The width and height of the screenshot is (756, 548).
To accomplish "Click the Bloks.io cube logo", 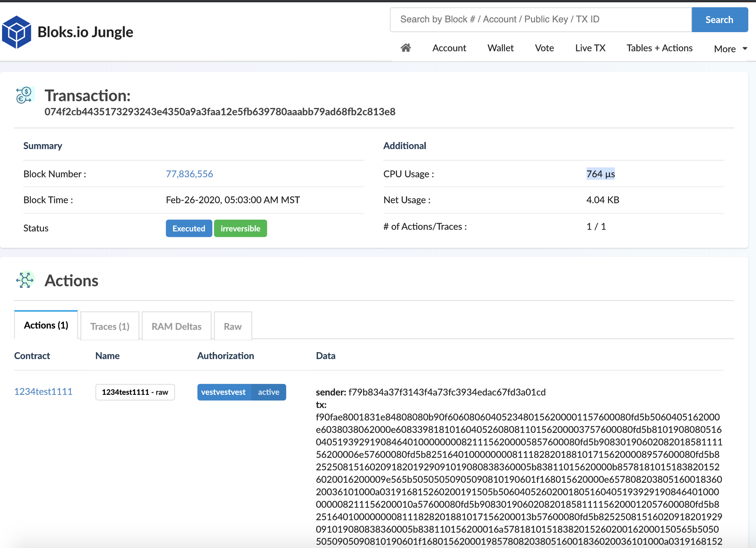I will point(16,32).
